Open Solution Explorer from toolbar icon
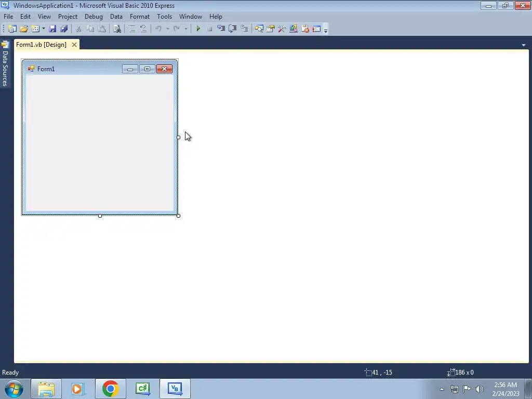The height and width of the screenshot is (399, 532). [x=259, y=29]
